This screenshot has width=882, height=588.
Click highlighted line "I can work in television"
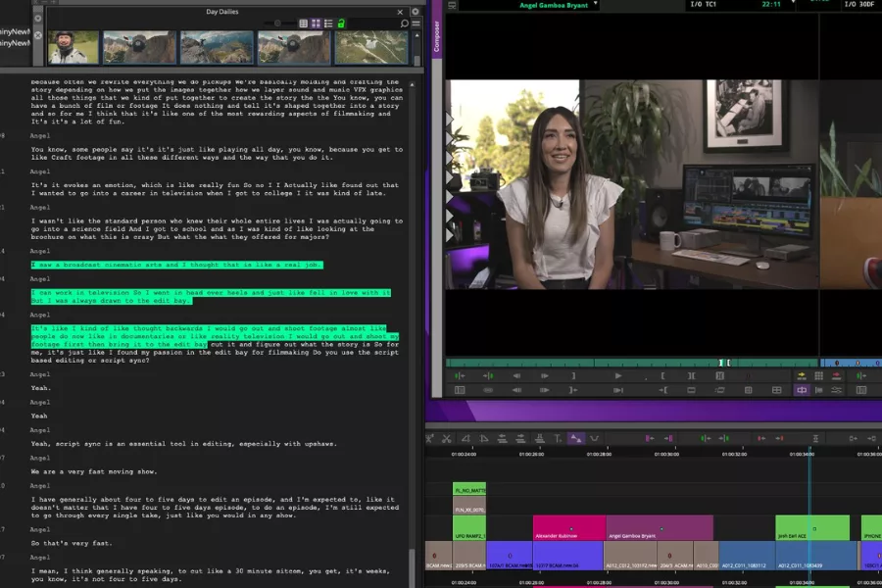tap(211, 297)
